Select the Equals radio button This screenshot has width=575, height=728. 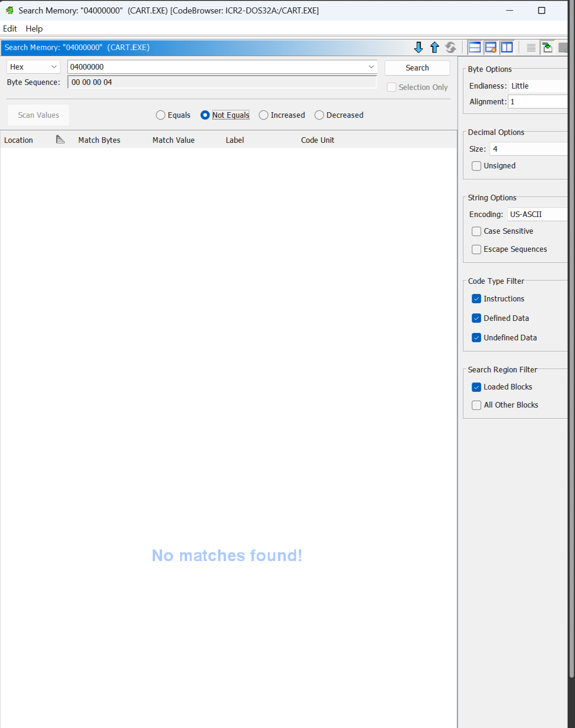click(160, 115)
